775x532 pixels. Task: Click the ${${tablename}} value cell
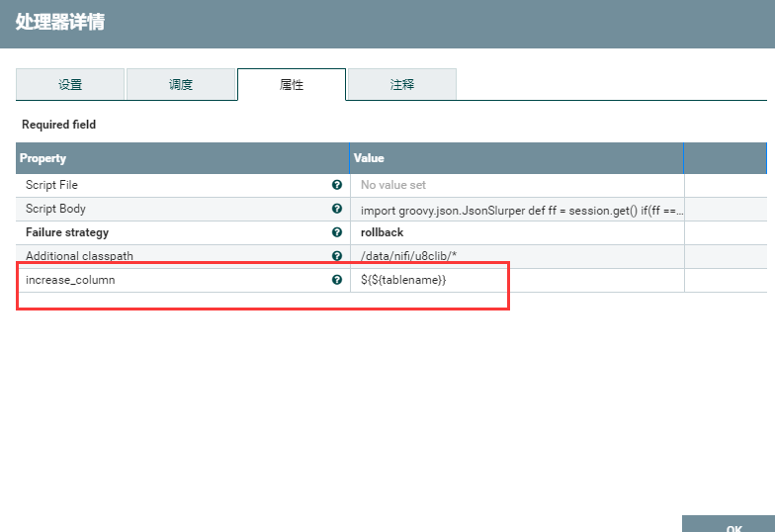pos(518,281)
